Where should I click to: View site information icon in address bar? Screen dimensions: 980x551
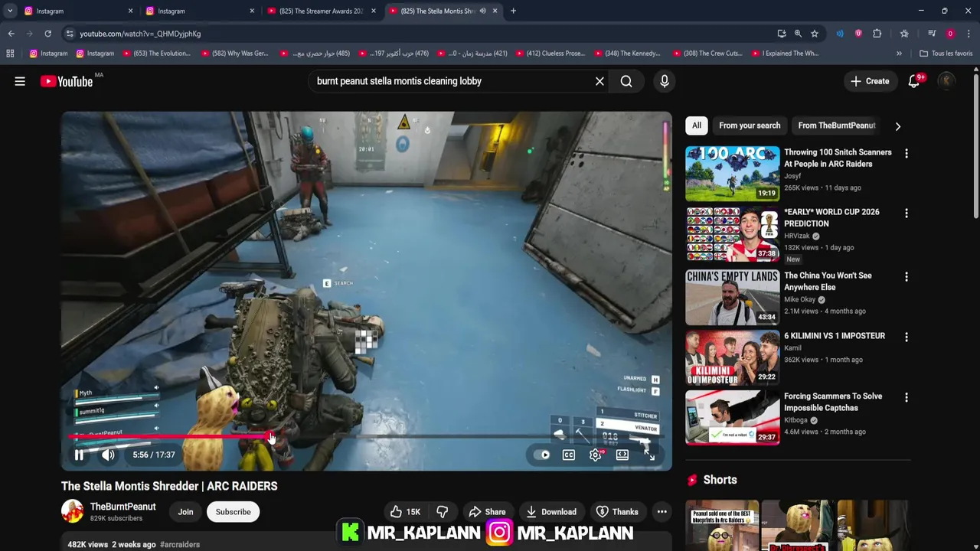point(70,34)
